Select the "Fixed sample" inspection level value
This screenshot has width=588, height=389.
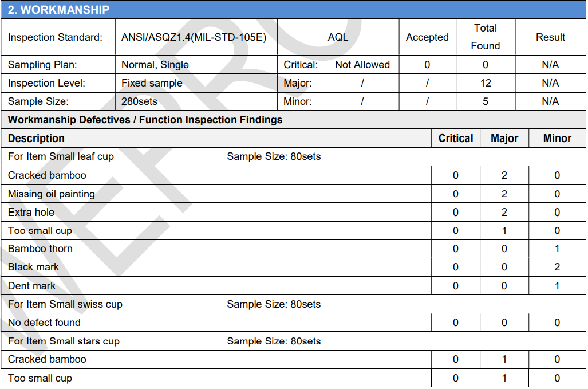point(152,83)
